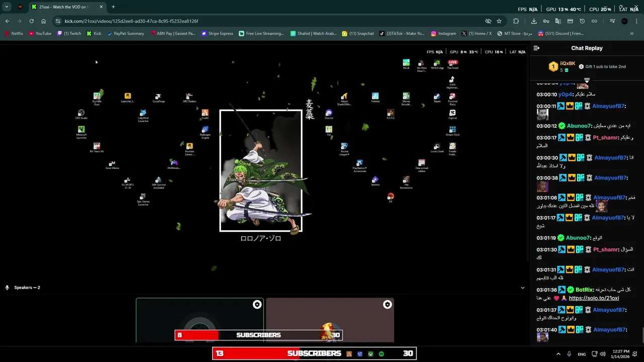Open the CurseForge desktop icon
Screen dimensions: 644x362
pos(158,98)
